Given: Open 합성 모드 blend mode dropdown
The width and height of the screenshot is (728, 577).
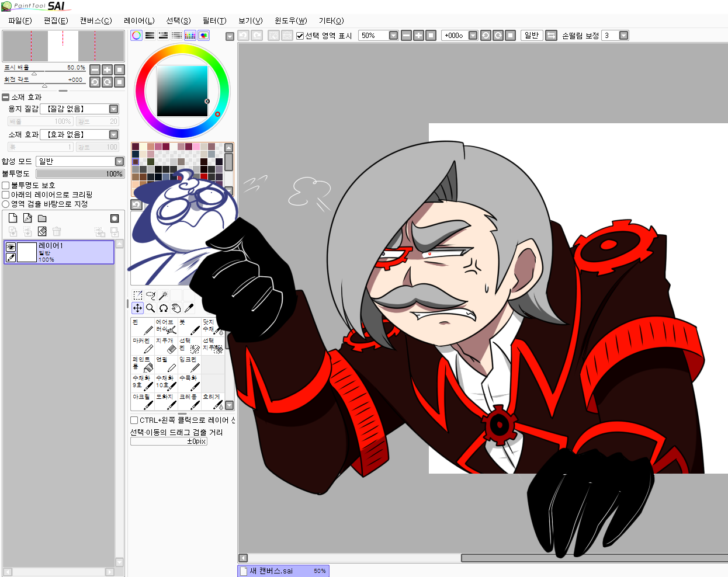Looking at the screenshot, I should click(x=119, y=161).
